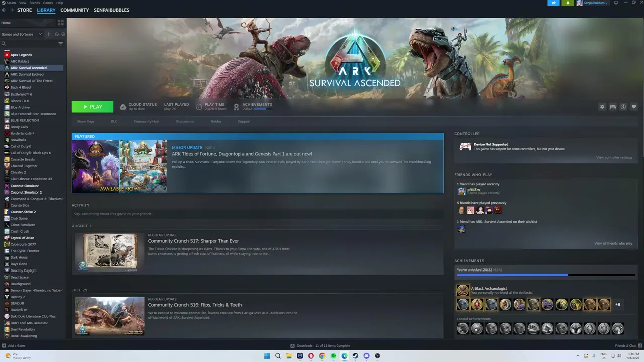Switch to collections grid view icon
This screenshot has width=644, height=362.
pyautogui.click(x=61, y=23)
